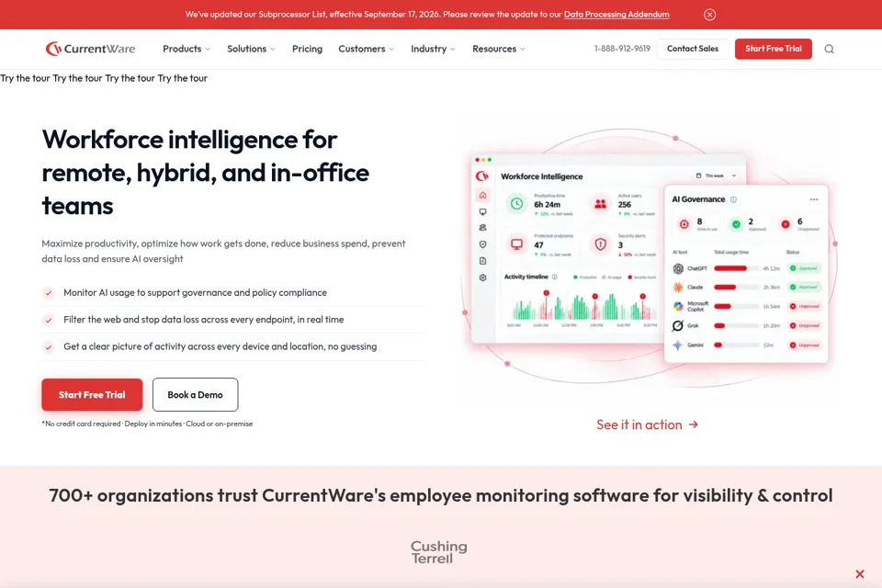Screen dimensions: 882x588
Task: Click the Activity timeline info icon
Action: click(x=555, y=277)
